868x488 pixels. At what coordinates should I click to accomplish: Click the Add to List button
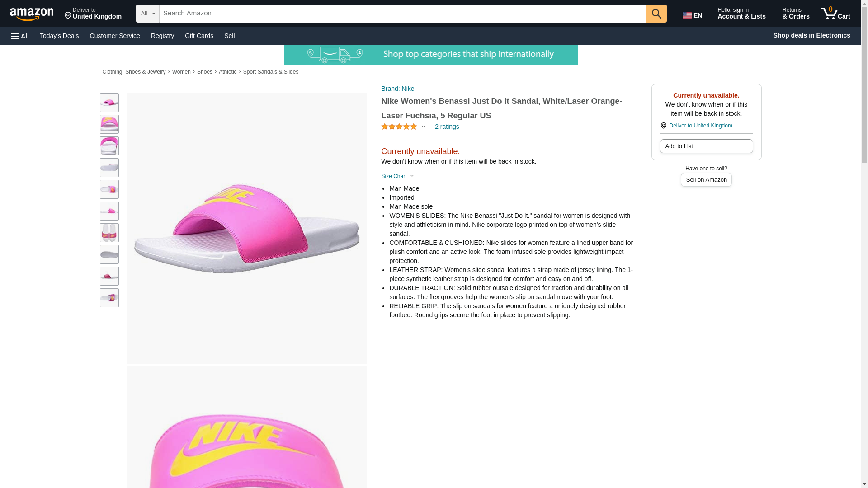pyautogui.click(x=706, y=146)
